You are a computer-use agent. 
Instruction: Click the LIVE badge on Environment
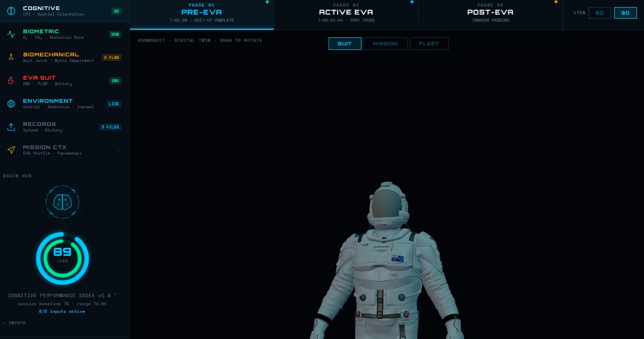click(x=114, y=104)
